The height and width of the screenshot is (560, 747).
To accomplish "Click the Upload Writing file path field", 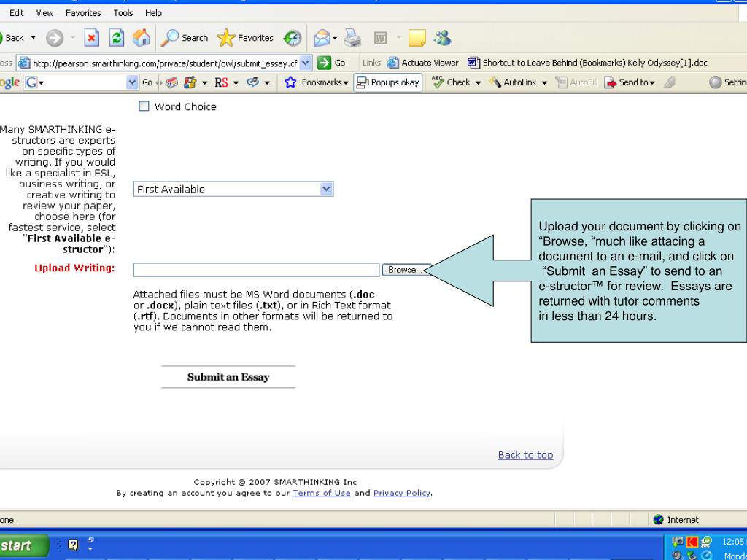I will 256,270.
